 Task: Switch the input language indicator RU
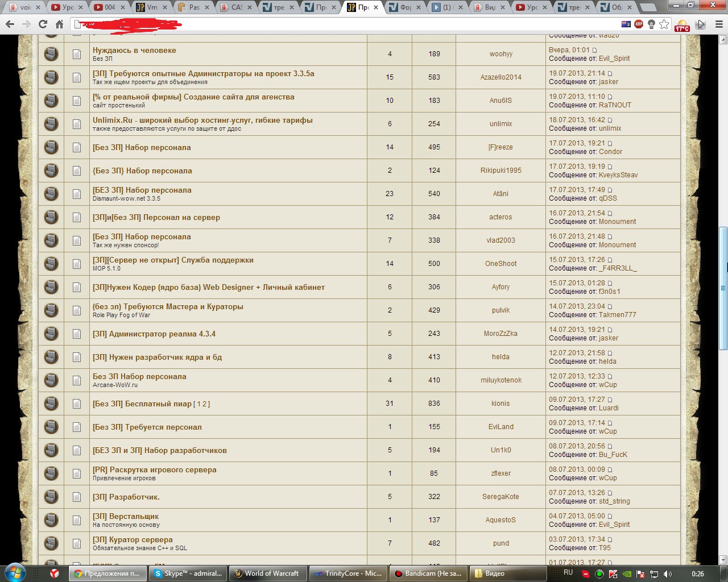point(568,572)
